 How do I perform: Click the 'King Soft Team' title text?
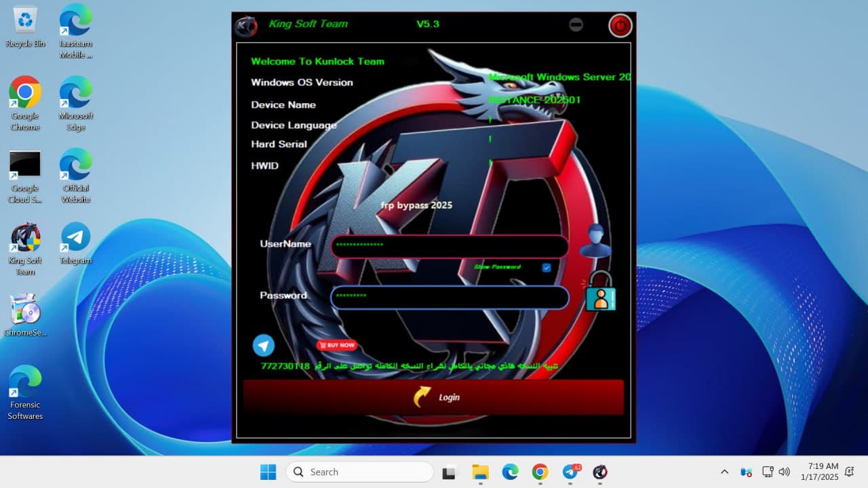[x=308, y=24]
